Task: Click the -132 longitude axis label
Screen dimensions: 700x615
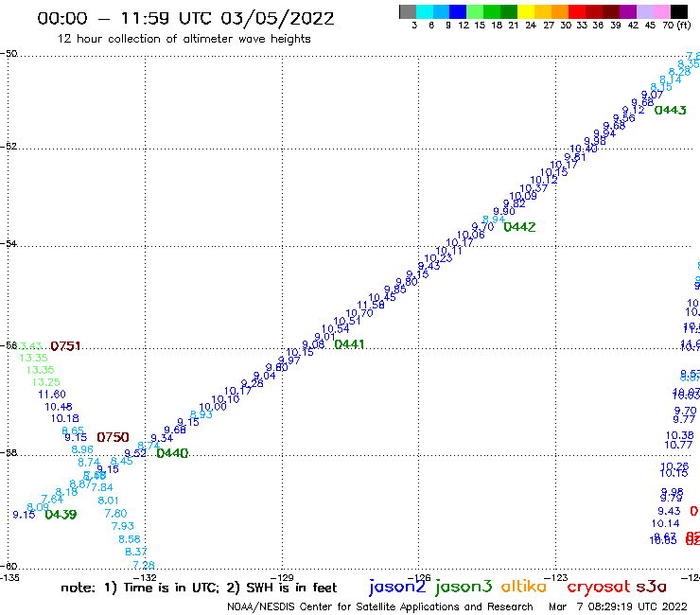Action: [145, 577]
